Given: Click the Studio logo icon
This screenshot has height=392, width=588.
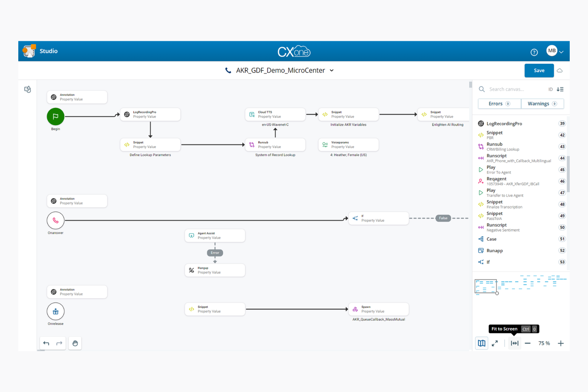Looking at the screenshot, I should [x=29, y=51].
